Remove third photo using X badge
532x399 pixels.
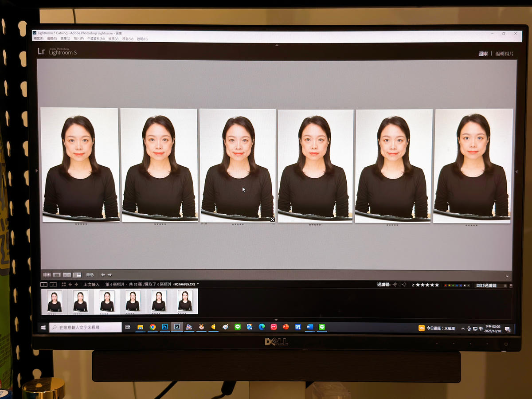pos(272,219)
